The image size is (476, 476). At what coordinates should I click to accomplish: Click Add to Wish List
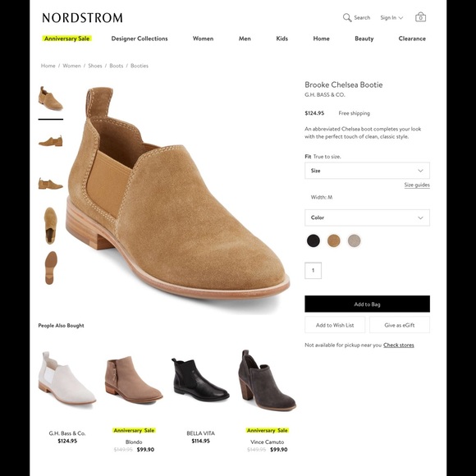point(335,325)
